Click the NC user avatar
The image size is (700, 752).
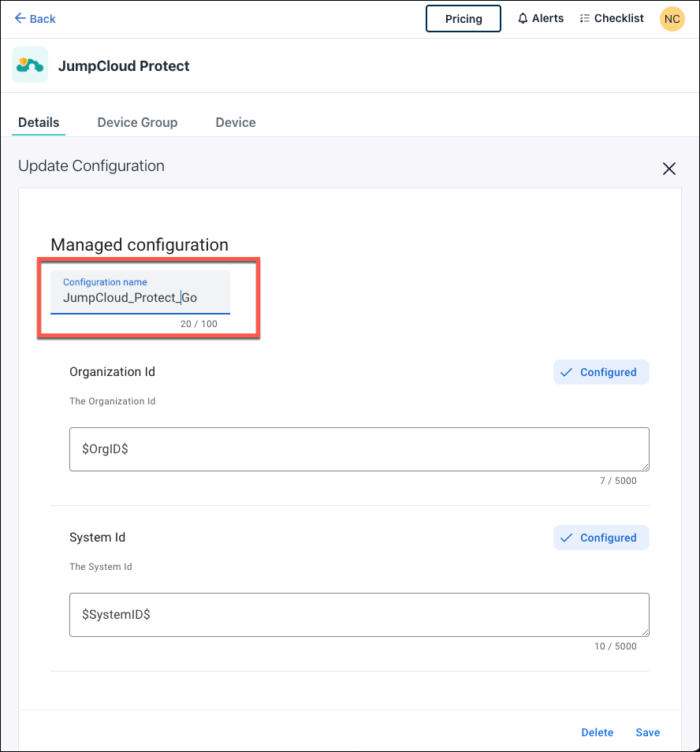click(x=672, y=19)
